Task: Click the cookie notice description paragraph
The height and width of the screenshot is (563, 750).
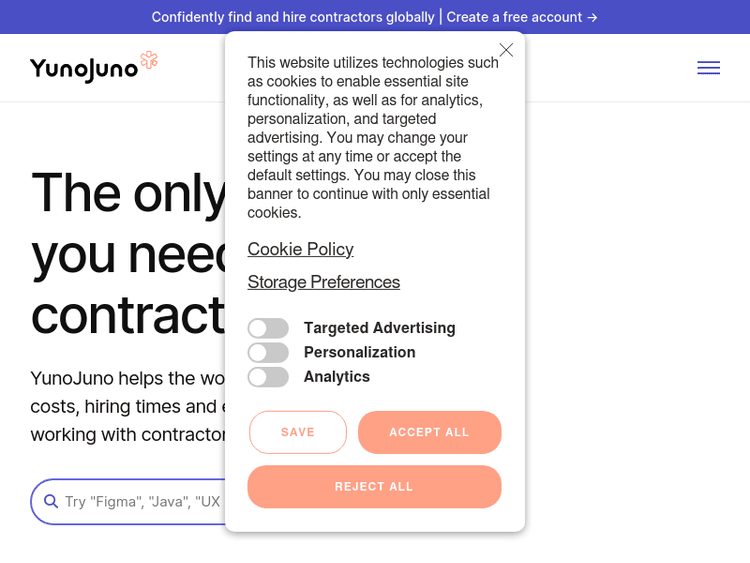Action: (x=373, y=138)
